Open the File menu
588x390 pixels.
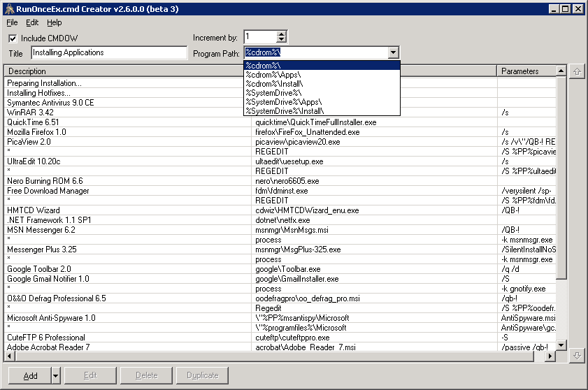tap(12, 22)
